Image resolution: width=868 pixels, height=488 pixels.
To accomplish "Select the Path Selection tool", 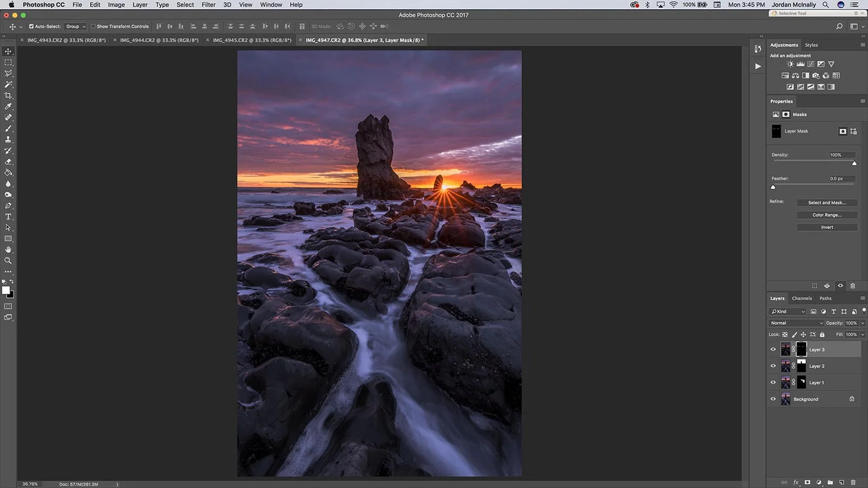I will point(8,228).
